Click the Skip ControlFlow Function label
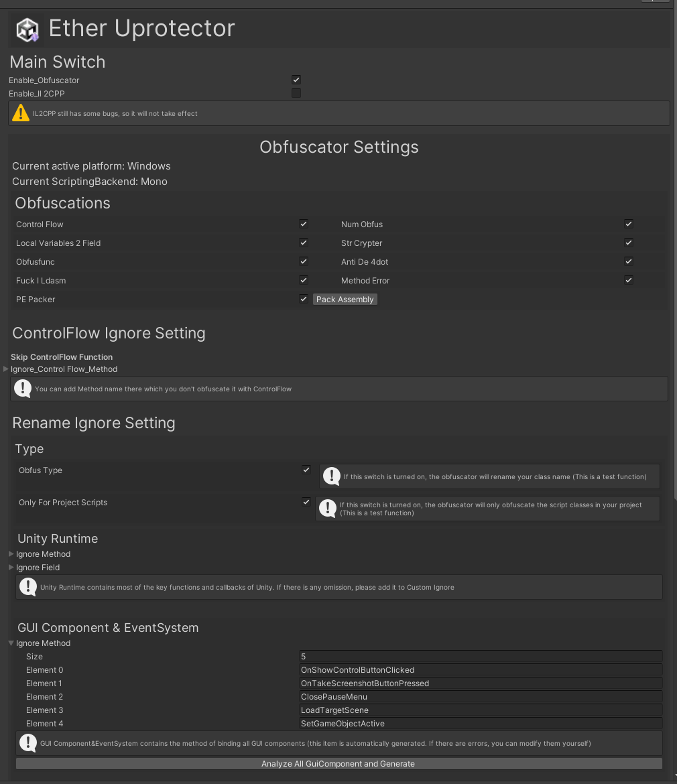 tap(62, 357)
